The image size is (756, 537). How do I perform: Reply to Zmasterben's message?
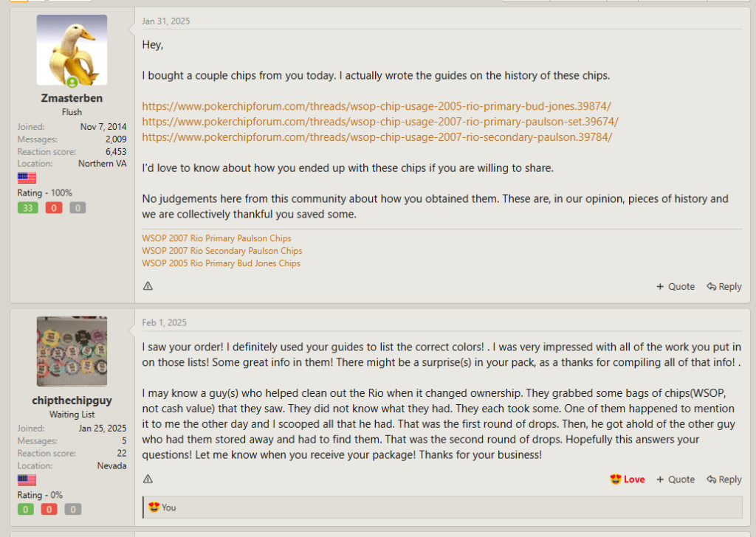tap(724, 286)
